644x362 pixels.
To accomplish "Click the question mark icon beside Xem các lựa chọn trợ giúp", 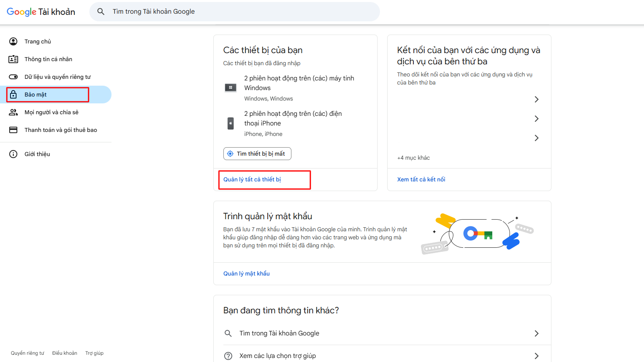I will [x=228, y=356].
